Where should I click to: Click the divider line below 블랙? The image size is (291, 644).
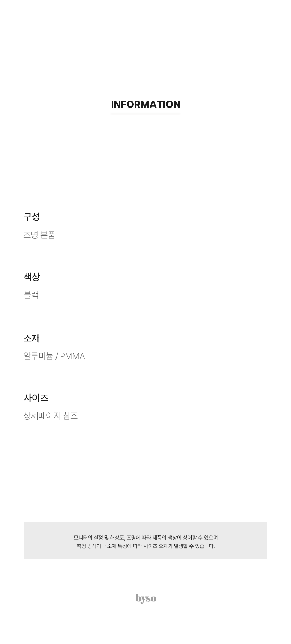click(145, 317)
